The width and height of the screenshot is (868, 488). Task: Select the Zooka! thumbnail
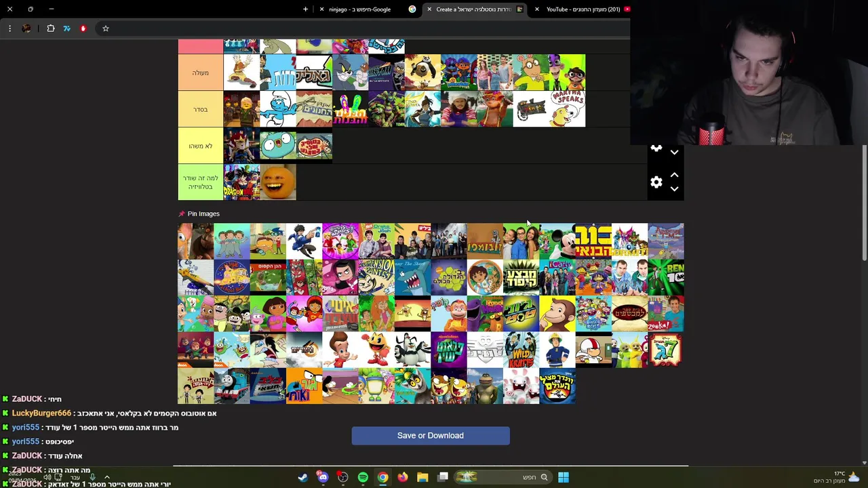[666, 314]
